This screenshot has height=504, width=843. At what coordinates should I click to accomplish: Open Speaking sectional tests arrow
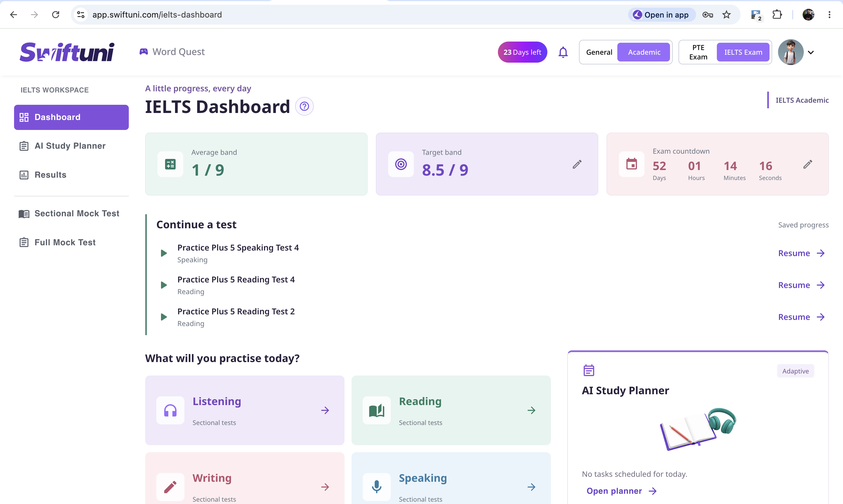pyautogui.click(x=532, y=487)
